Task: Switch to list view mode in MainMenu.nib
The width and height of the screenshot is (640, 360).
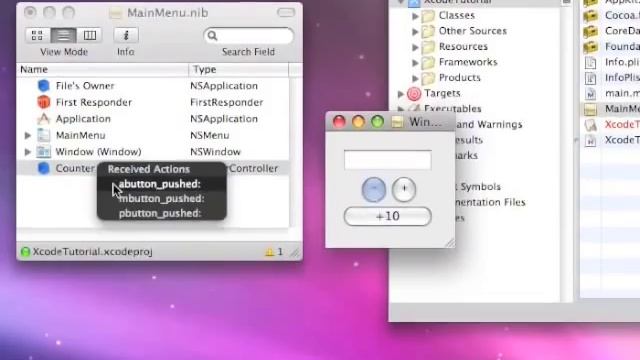Action: (63, 35)
